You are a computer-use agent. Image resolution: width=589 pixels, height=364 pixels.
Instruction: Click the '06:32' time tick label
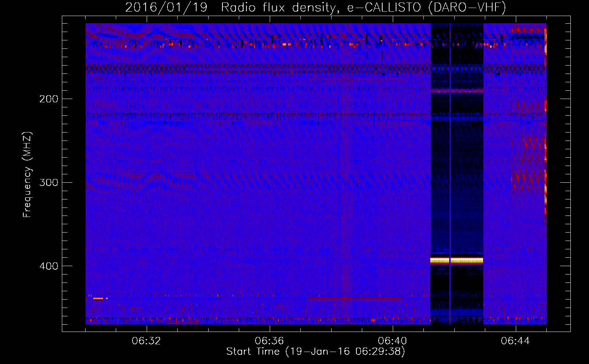point(147,341)
